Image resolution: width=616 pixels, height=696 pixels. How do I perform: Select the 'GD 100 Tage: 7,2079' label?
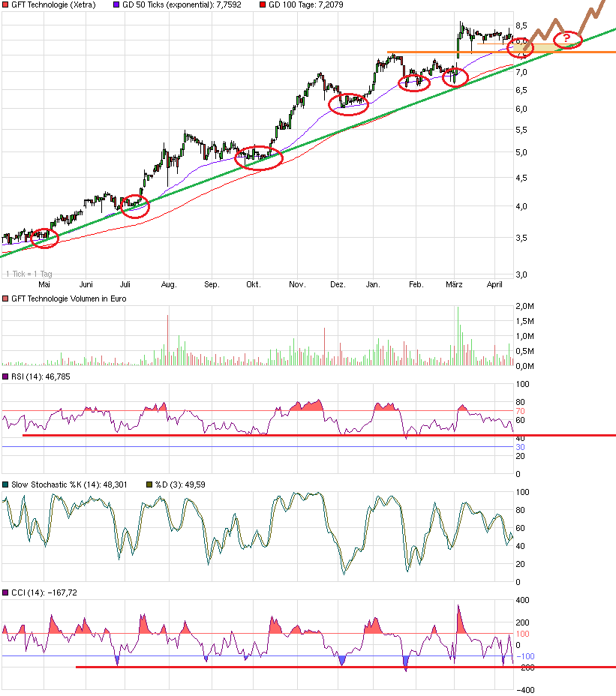[306, 5]
